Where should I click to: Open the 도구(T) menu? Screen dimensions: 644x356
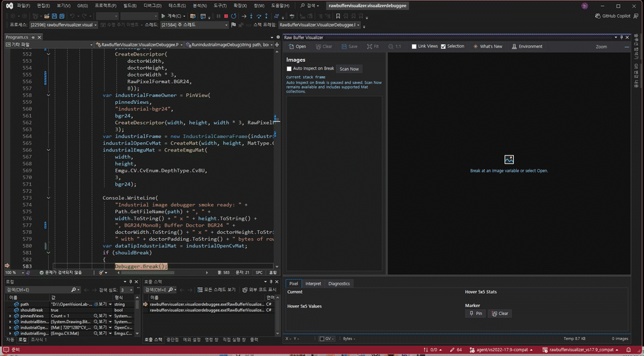[220, 6]
